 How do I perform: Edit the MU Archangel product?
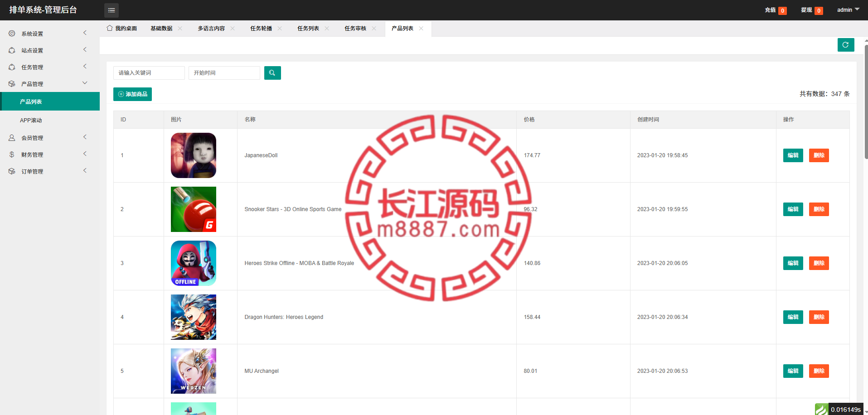[793, 371]
